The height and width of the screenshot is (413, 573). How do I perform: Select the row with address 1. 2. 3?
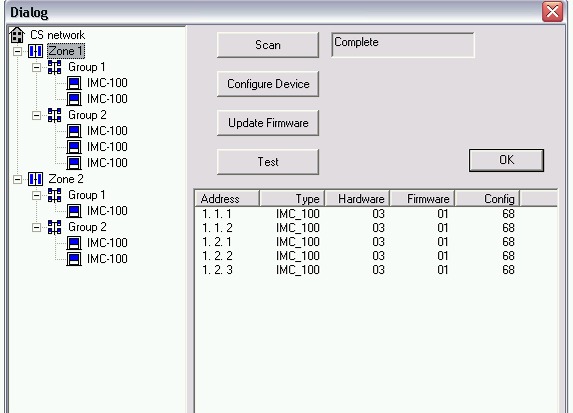pyautogui.click(x=376, y=270)
